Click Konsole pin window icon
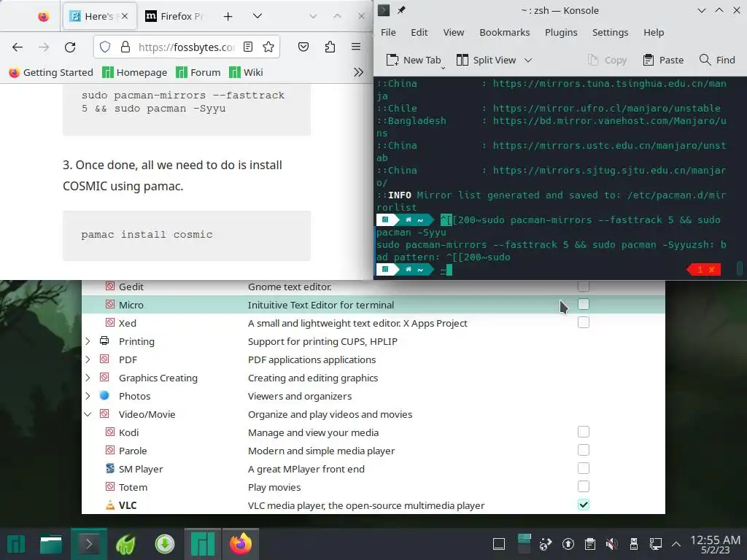 point(401,10)
